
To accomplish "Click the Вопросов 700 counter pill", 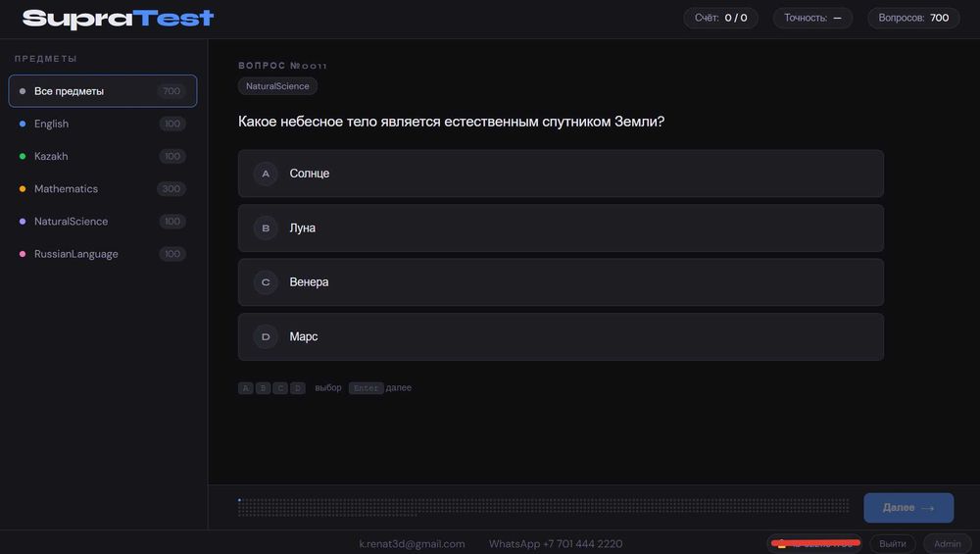I will 913,18.
